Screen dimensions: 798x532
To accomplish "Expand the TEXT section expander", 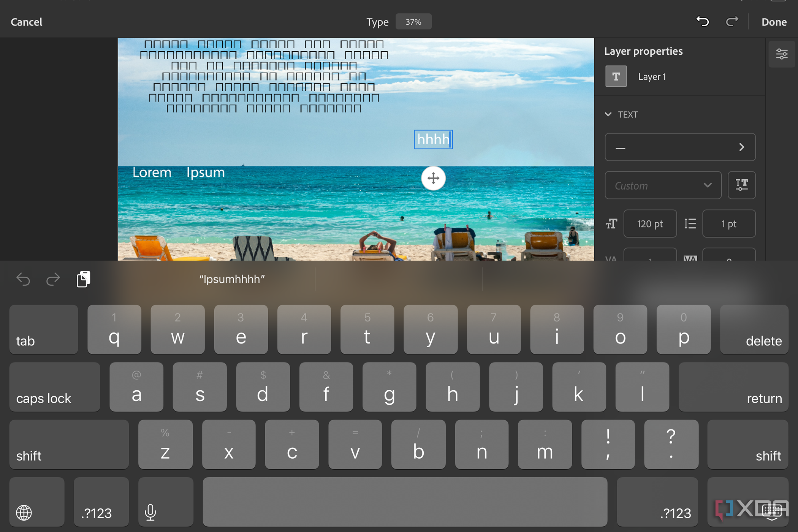I will click(613, 115).
